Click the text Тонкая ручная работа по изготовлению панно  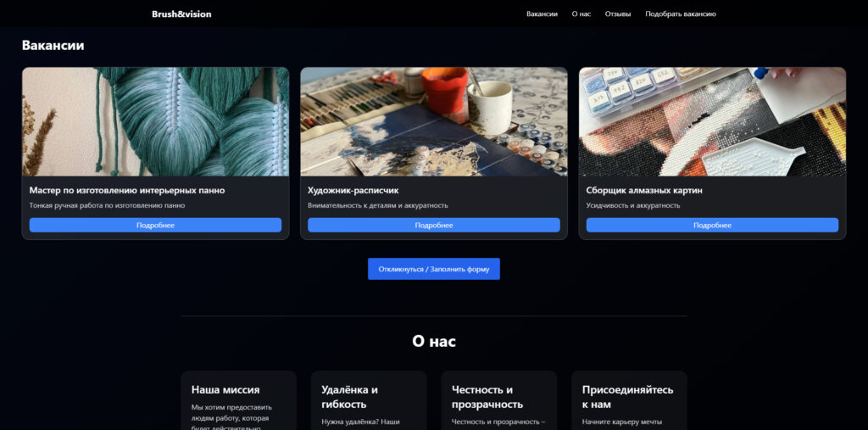coord(107,205)
